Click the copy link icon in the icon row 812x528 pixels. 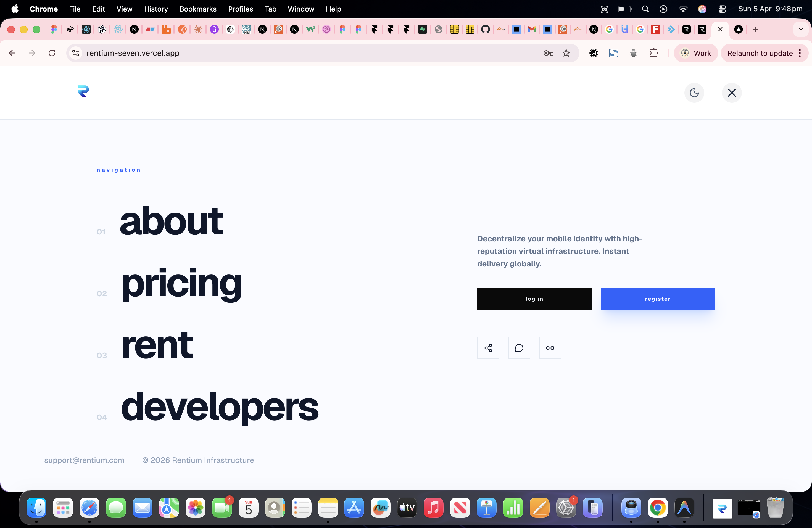click(x=550, y=348)
